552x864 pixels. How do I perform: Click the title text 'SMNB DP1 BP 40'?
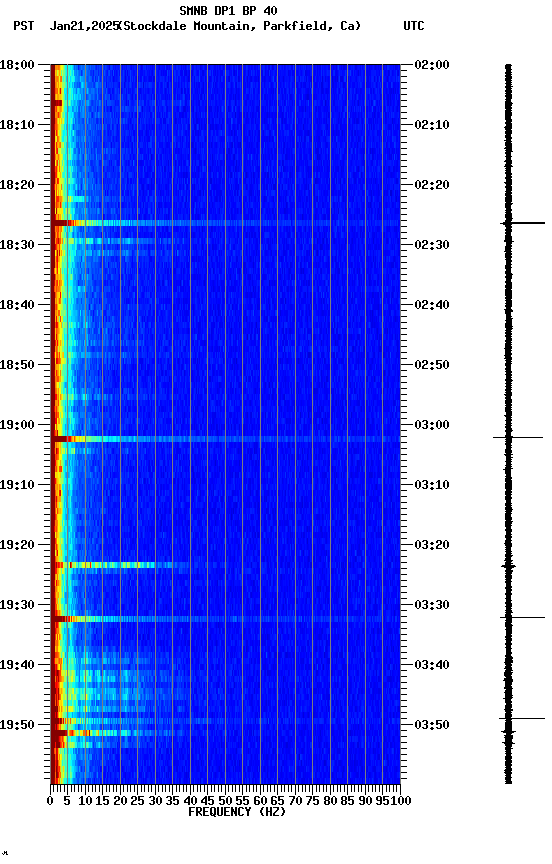click(x=228, y=10)
